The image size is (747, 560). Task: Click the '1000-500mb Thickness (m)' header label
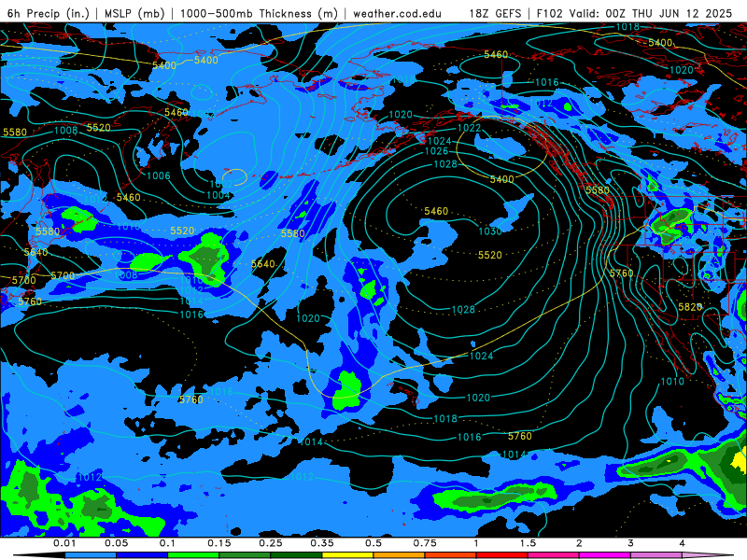259,13
